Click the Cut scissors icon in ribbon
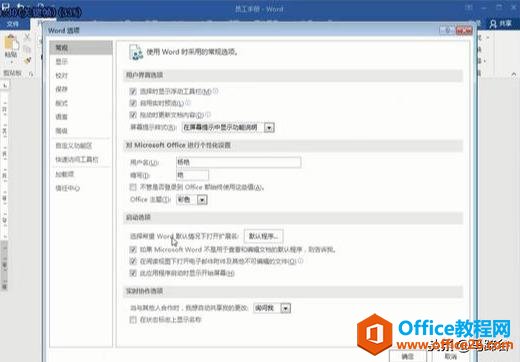 click(28, 37)
